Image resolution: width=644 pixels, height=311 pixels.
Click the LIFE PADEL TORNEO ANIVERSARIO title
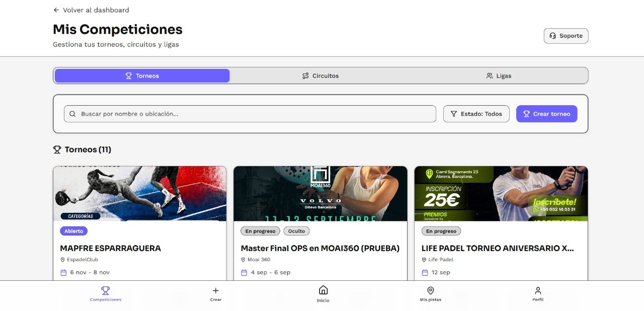point(498,248)
